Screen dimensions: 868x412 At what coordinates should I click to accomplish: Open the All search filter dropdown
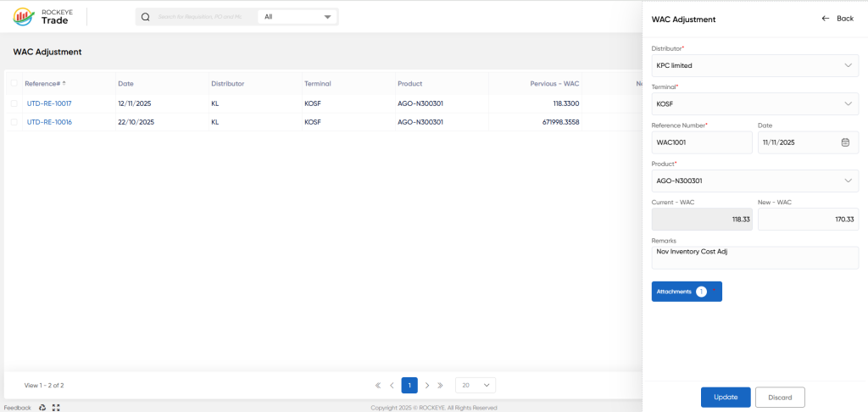click(298, 17)
